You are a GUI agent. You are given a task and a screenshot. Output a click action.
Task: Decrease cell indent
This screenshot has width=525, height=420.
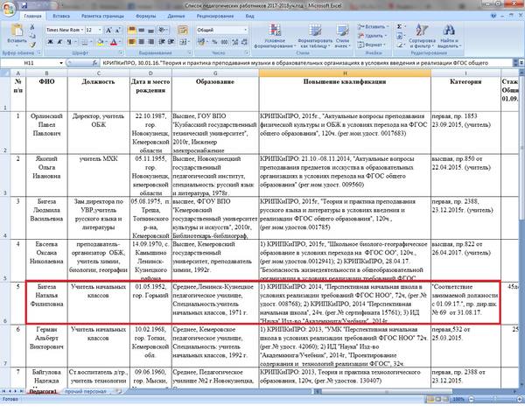pos(162,41)
